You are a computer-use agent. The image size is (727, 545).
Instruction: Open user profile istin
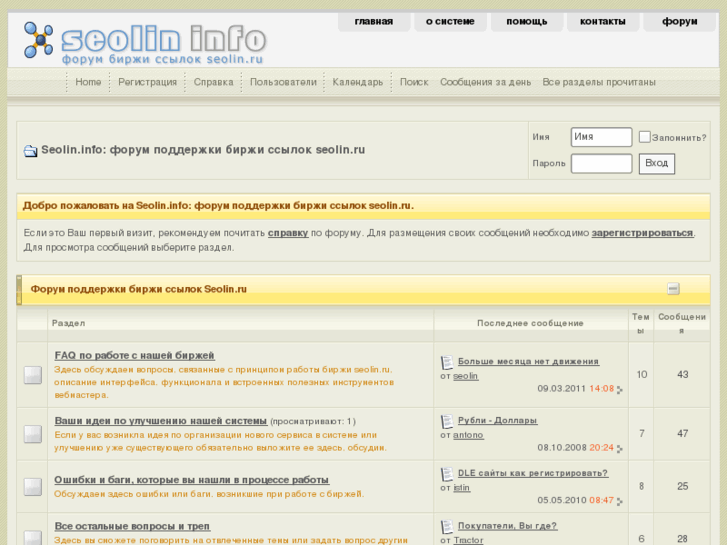(x=461, y=488)
